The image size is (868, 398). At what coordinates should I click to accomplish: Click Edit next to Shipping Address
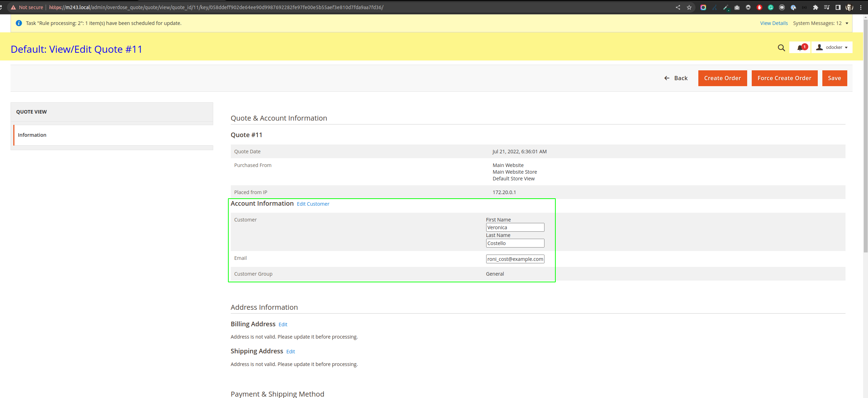[291, 352]
